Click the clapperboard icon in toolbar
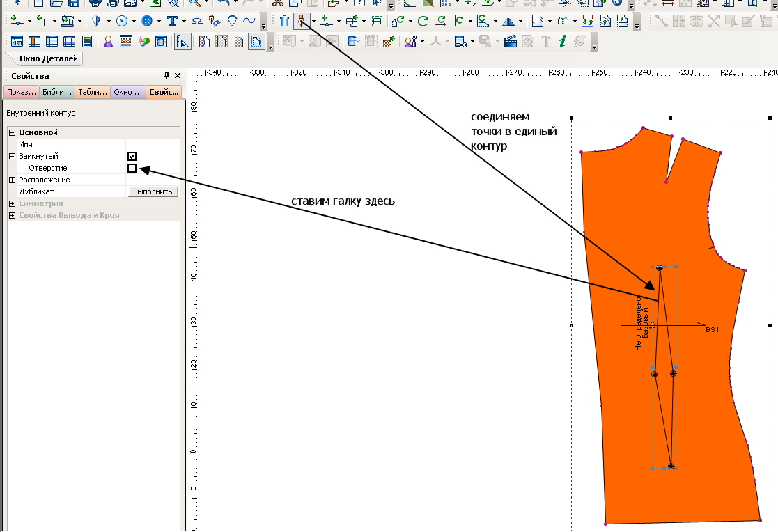Image resolution: width=778 pixels, height=532 pixels. click(511, 42)
